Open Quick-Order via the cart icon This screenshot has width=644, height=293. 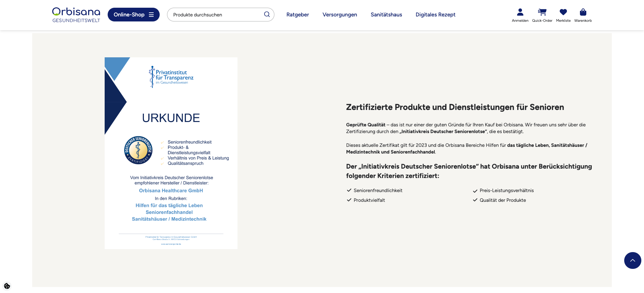point(542,12)
